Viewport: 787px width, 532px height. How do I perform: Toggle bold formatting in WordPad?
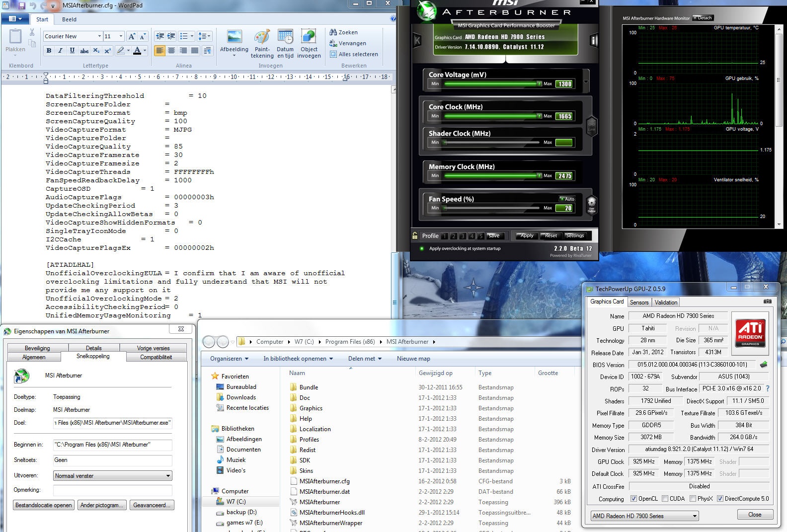tap(49, 51)
